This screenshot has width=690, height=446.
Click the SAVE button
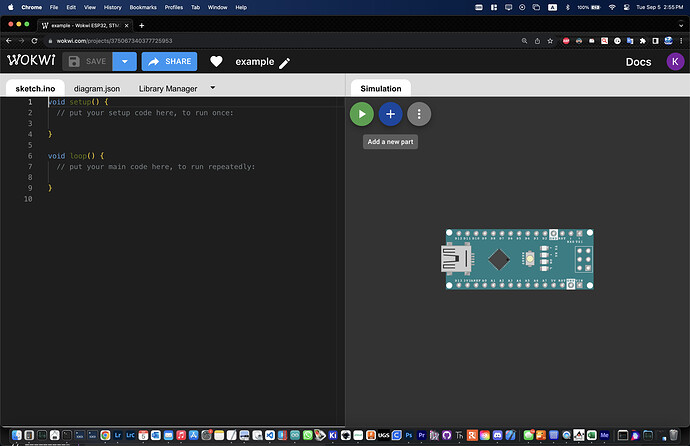[87, 62]
